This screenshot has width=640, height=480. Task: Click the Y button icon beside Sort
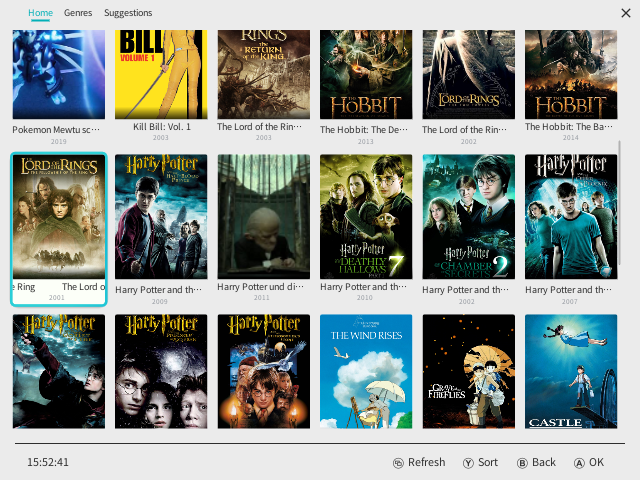point(468,463)
